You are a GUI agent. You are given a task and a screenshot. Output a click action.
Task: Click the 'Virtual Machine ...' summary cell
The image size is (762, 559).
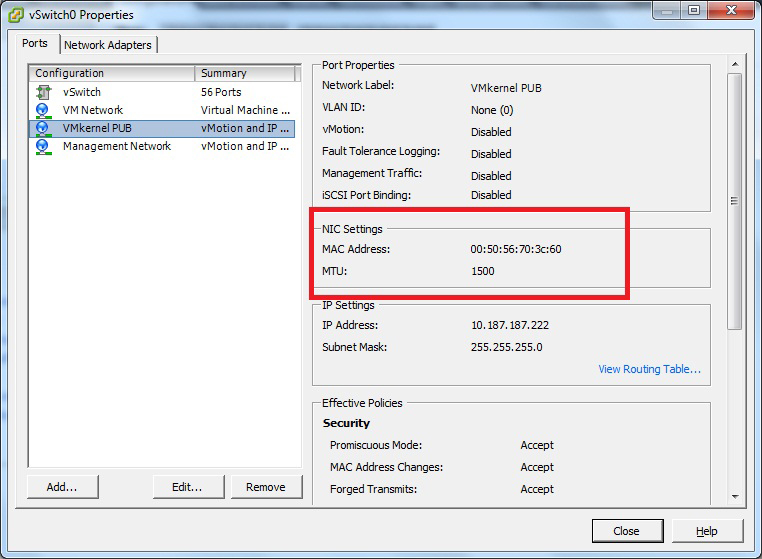point(245,110)
